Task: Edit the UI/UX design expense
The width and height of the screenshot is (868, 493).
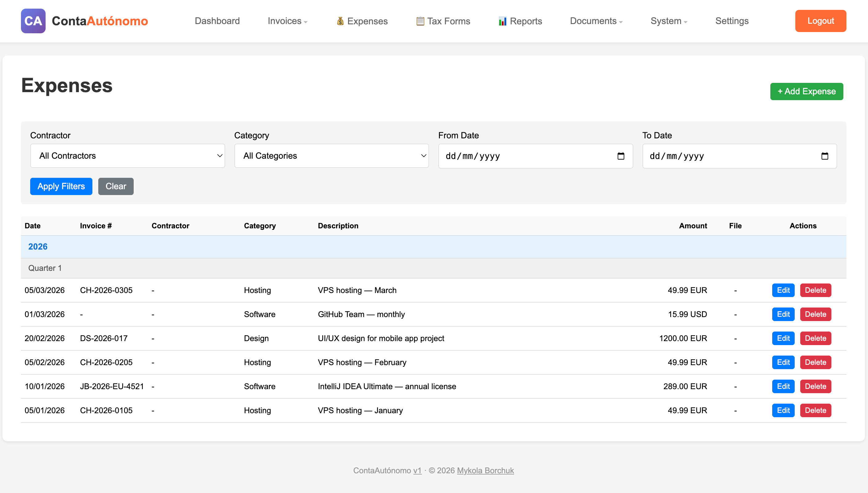Action: (783, 338)
